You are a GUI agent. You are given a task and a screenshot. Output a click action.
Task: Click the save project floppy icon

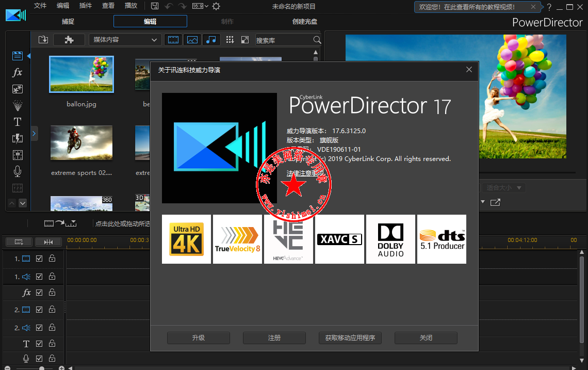click(x=155, y=6)
